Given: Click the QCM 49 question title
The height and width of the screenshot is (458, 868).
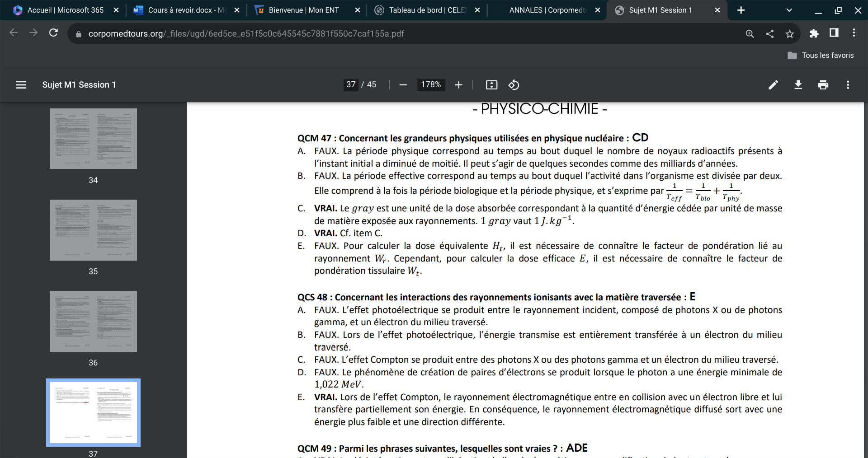Looking at the screenshot, I should coord(443,448).
